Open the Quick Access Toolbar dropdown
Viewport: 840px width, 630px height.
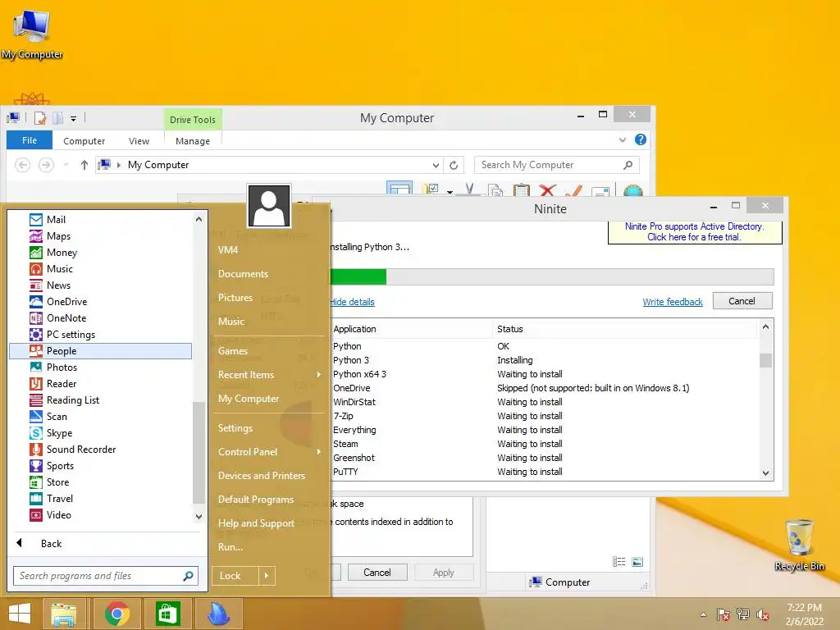click(x=73, y=119)
